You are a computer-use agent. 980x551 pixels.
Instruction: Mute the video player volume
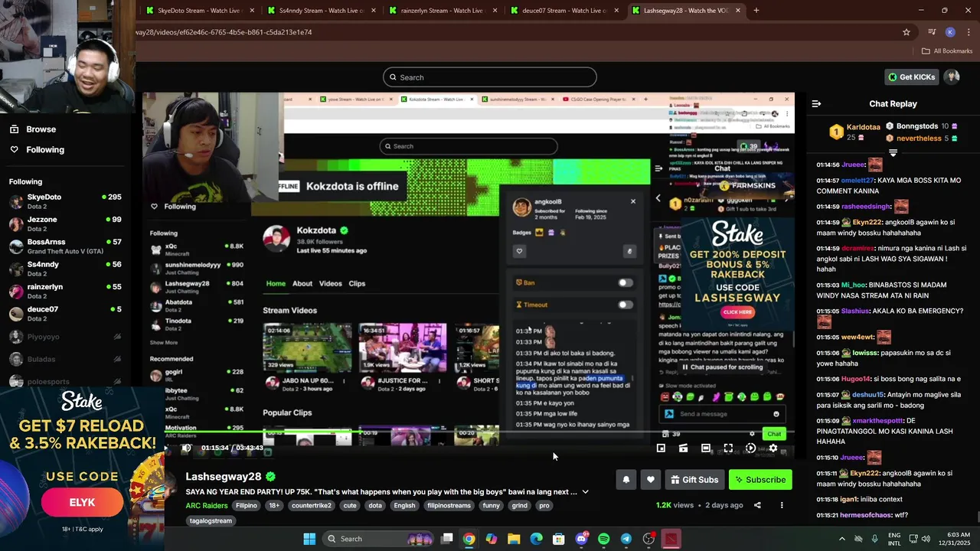(x=186, y=448)
